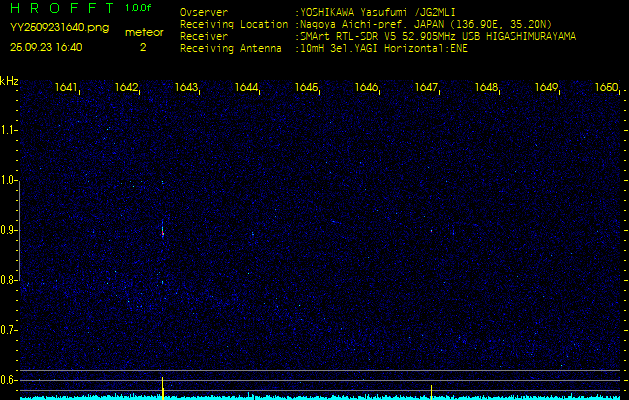Select the 1650 time marker
Screen dimensions: 629x400
[605, 88]
